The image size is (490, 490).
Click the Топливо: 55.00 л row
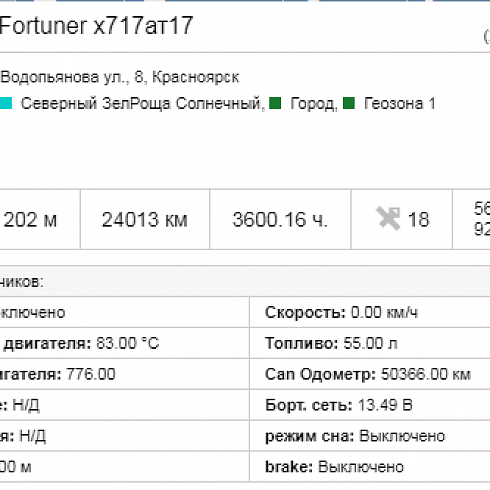(x=370, y=343)
